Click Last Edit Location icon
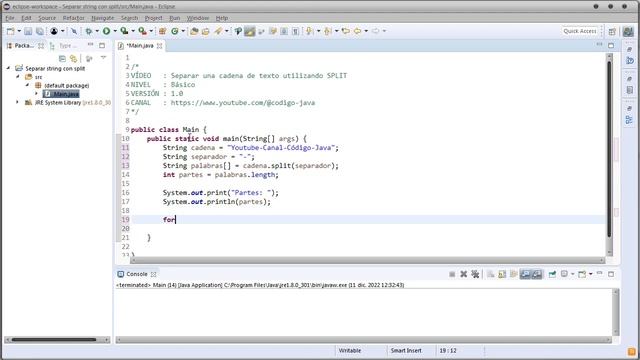Screen dimensions: 640x360 point(346,31)
